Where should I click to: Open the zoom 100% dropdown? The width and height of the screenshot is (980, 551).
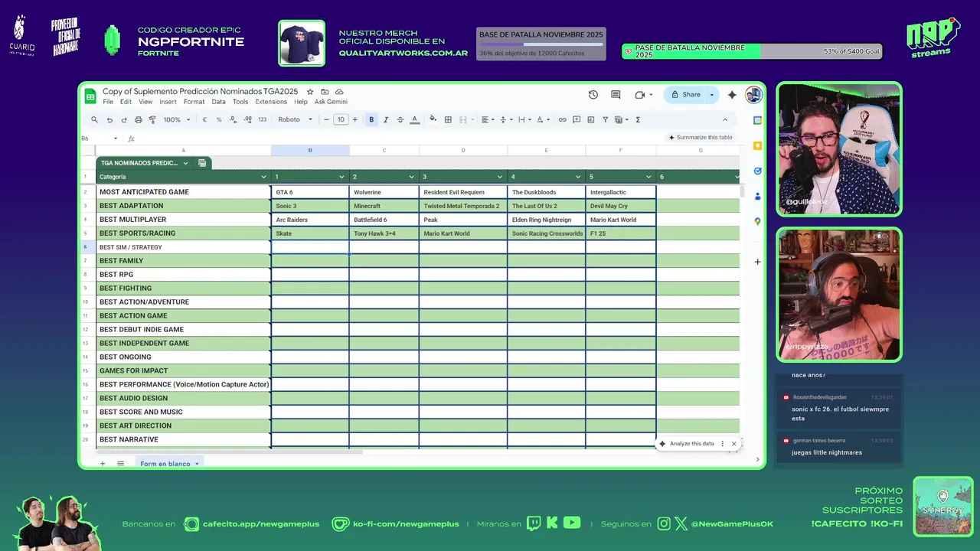pyautogui.click(x=175, y=119)
